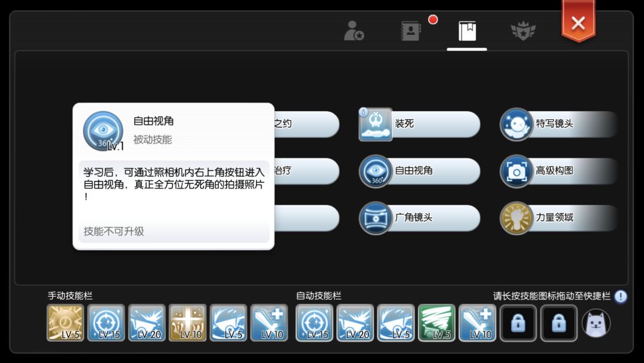Select the gold LV.5 clock manual skill
This screenshot has width=644, height=363.
coord(66,323)
